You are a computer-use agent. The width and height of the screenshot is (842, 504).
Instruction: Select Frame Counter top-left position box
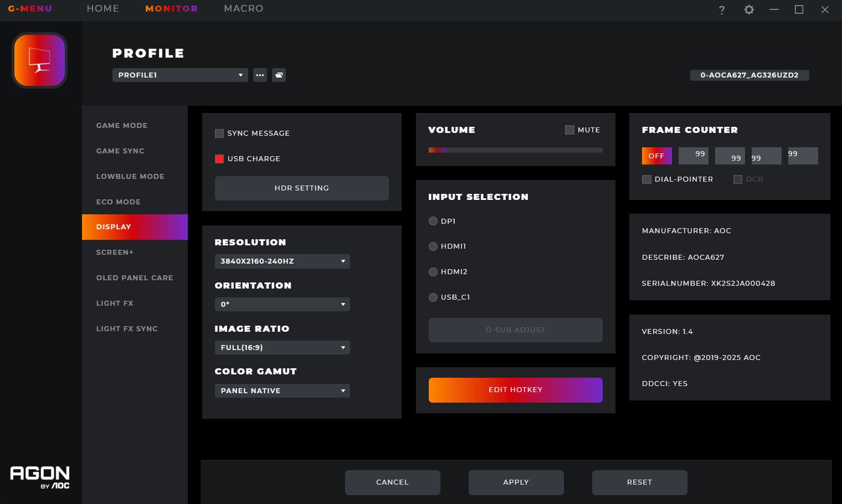[x=803, y=156]
